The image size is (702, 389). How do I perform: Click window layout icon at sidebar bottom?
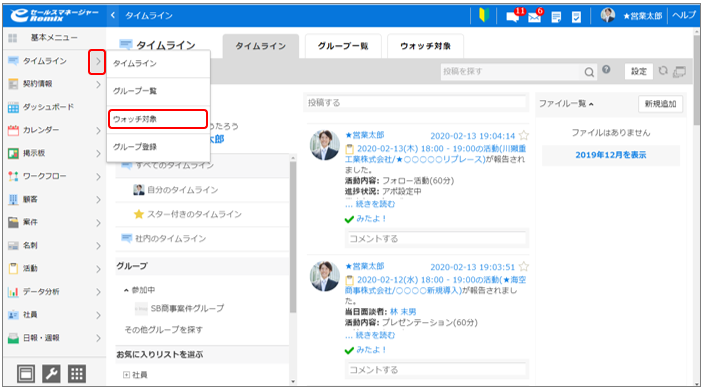26,373
